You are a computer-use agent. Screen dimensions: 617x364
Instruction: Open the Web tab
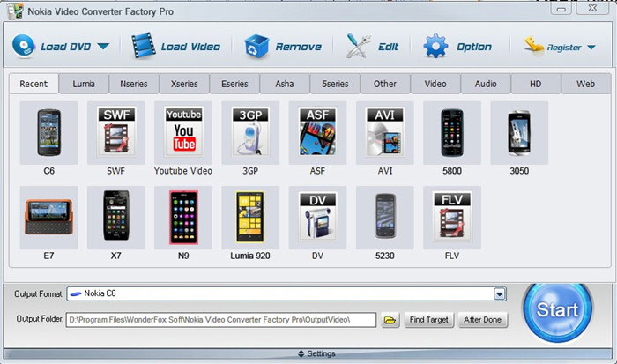(586, 84)
